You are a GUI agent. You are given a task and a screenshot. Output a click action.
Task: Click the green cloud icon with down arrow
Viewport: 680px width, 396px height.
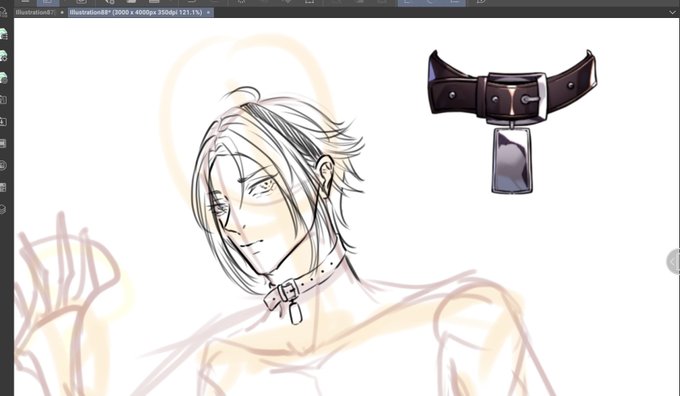(3, 56)
